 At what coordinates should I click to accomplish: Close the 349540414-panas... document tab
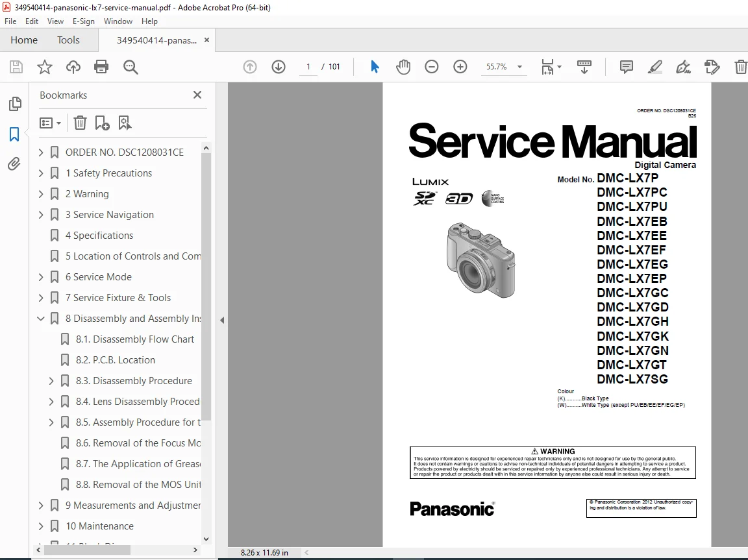pos(206,40)
